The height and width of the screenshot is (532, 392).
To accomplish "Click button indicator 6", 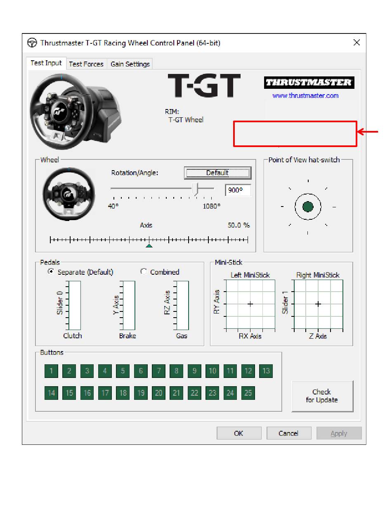I will click(x=141, y=371).
